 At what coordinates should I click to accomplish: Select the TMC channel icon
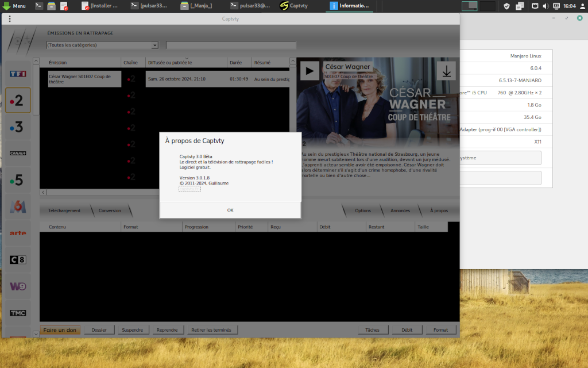click(x=17, y=313)
